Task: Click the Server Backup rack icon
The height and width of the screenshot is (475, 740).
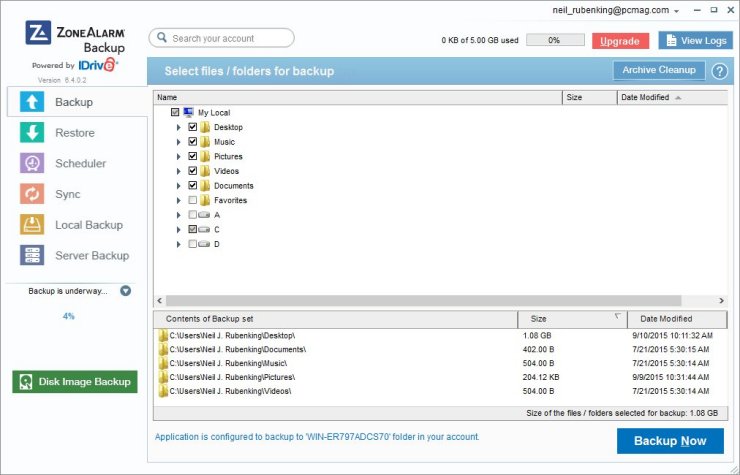Action: (x=32, y=255)
